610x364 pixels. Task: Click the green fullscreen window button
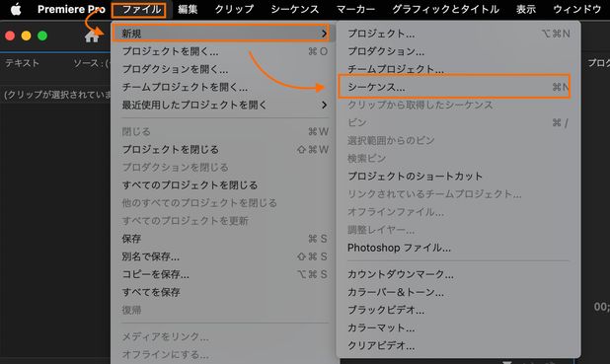point(42,36)
